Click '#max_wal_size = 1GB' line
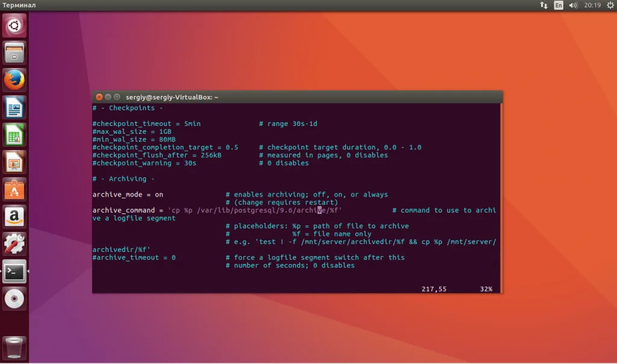This screenshot has width=617, height=364. (x=132, y=131)
